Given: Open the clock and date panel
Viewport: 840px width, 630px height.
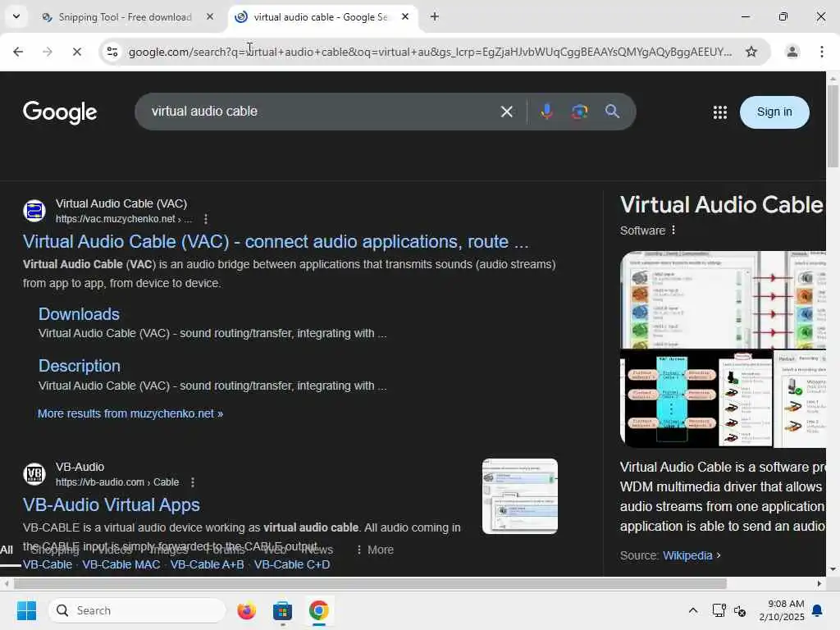Looking at the screenshot, I should 782,610.
